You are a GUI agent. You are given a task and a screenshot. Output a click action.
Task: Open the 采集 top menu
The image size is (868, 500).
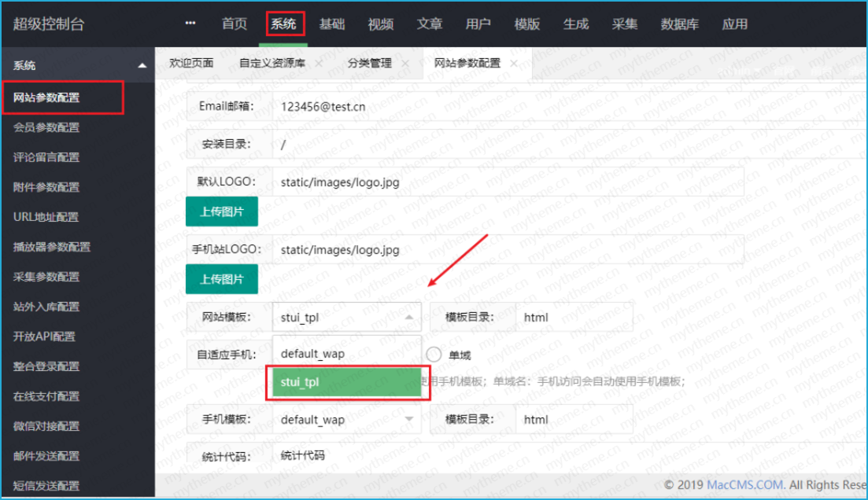tap(624, 24)
